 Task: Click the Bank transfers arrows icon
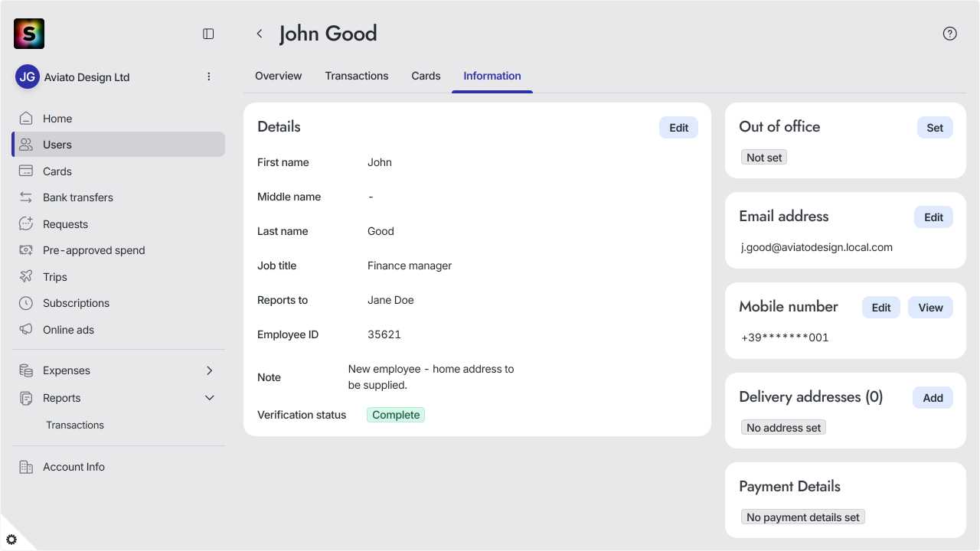coord(26,197)
